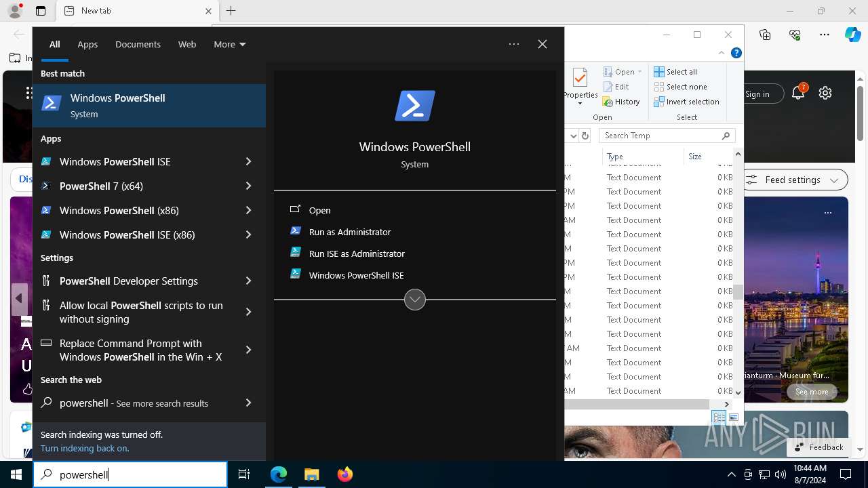Expand web search results arrow
The height and width of the screenshot is (488, 868).
tap(248, 403)
